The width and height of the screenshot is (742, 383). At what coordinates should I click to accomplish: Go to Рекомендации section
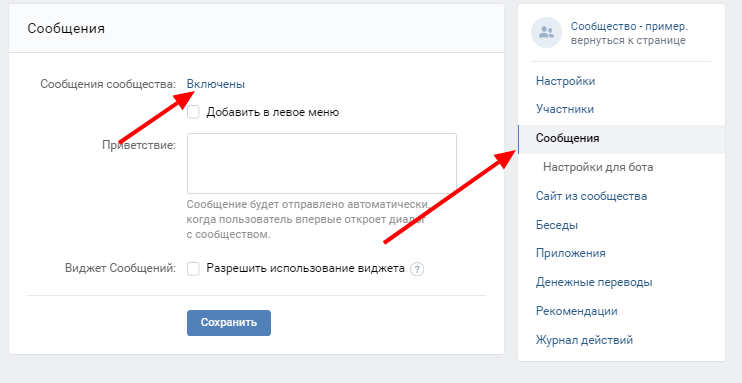[576, 311]
